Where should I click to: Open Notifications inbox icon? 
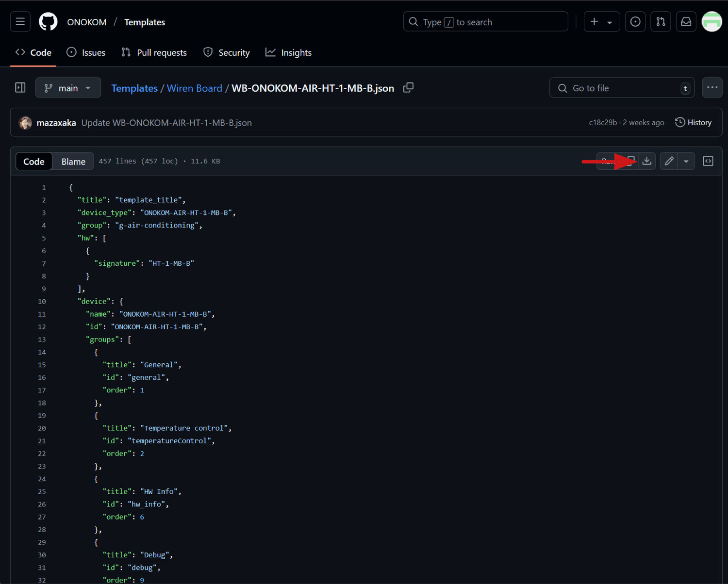coord(686,22)
